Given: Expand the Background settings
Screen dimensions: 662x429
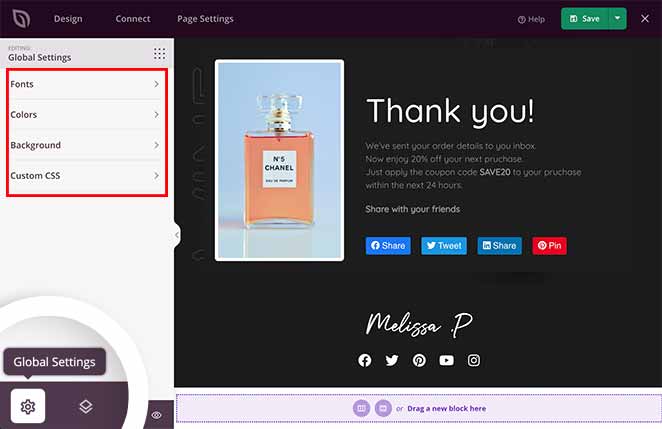Looking at the screenshot, I should [85, 145].
